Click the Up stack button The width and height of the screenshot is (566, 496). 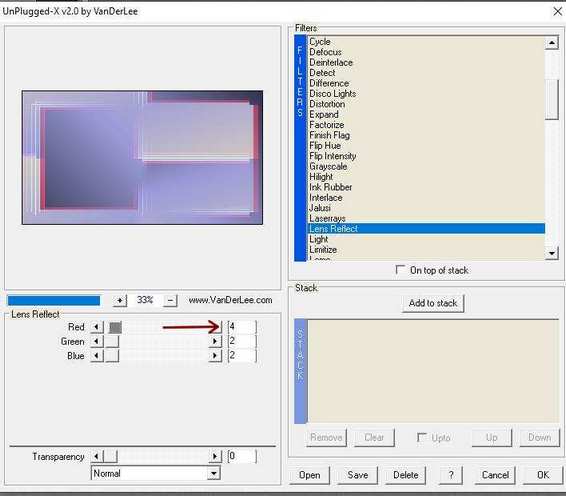[x=492, y=438]
